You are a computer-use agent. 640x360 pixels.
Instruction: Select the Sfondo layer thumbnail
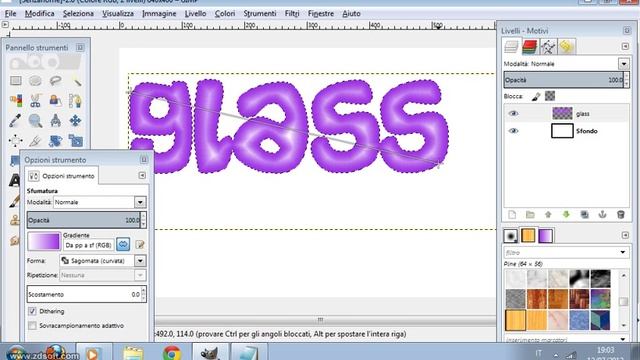[x=562, y=131]
